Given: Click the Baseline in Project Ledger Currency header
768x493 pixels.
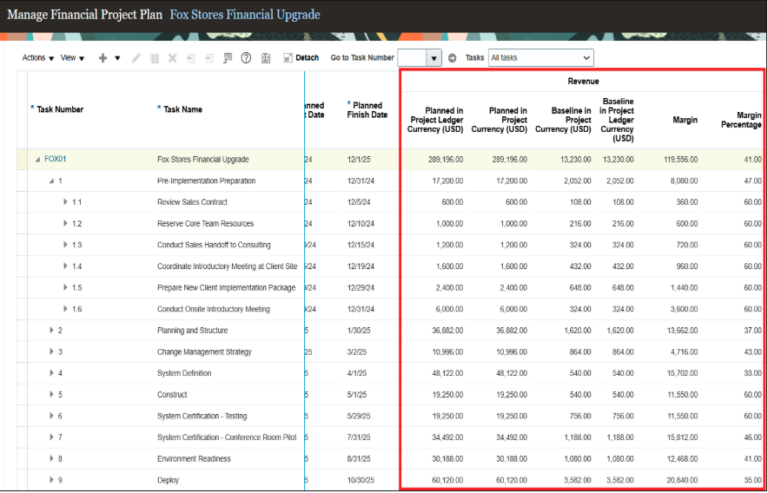Looking at the screenshot, I should click(x=616, y=120).
